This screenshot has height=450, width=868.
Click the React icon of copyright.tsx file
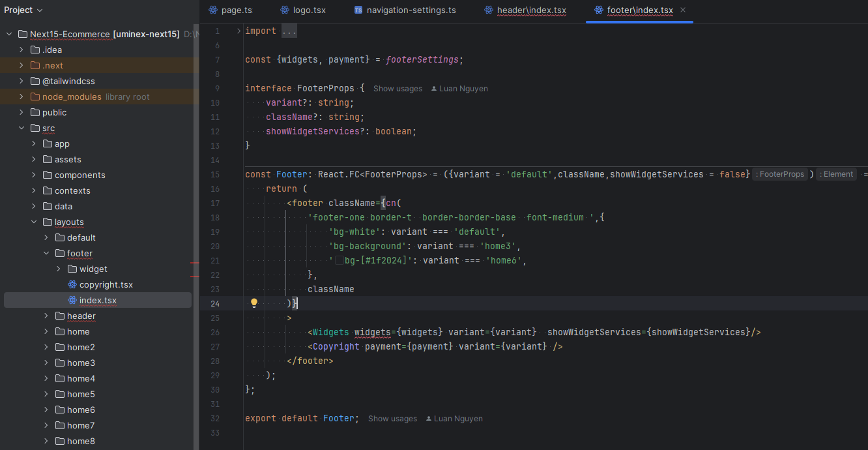point(72,284)
